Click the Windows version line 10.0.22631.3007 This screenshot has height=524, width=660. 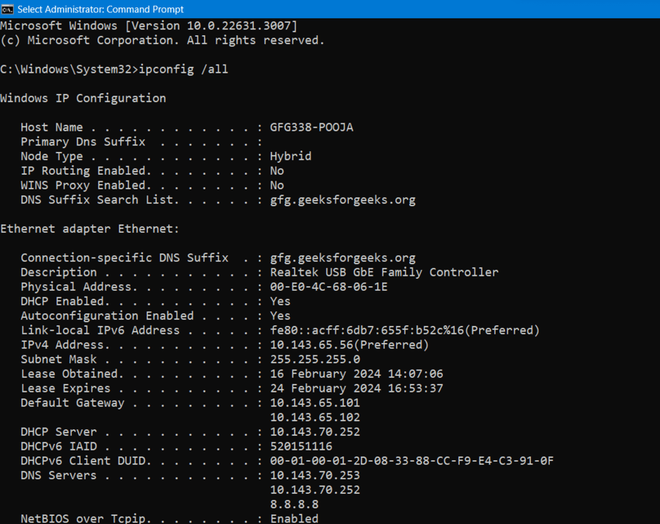pyautogui.click(x=149, y=26)
